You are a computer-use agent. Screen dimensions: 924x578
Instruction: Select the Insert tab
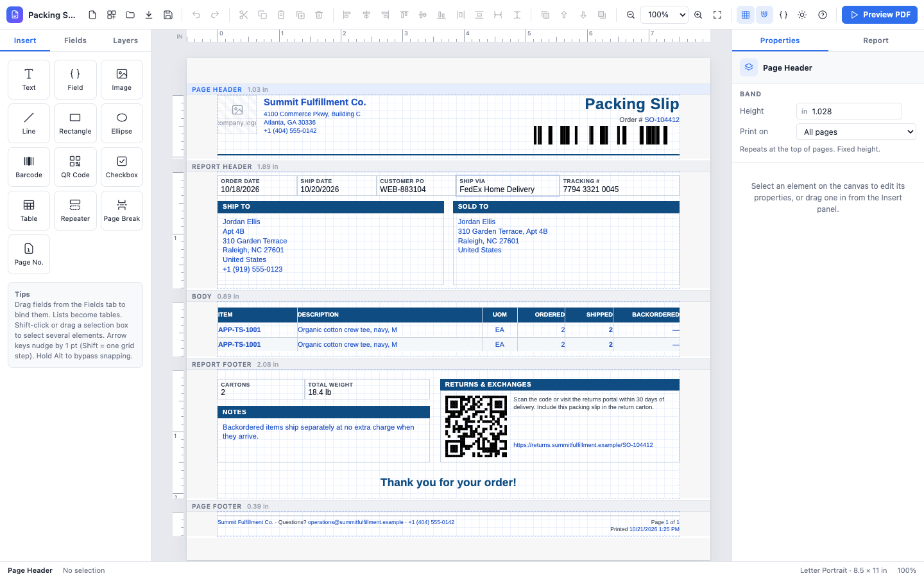click(25, 40)
